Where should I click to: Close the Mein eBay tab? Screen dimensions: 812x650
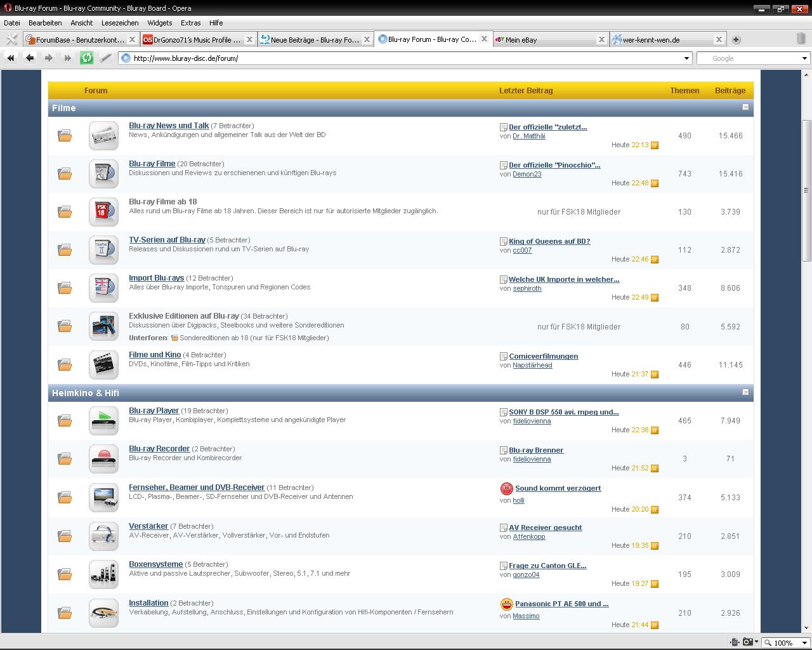coord(601,39)
